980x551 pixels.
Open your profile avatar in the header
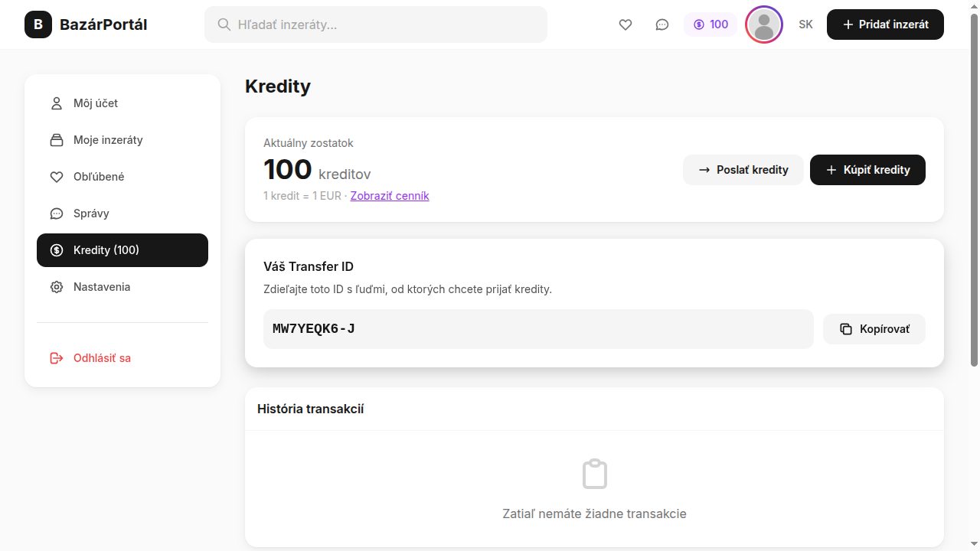(763, 24)
